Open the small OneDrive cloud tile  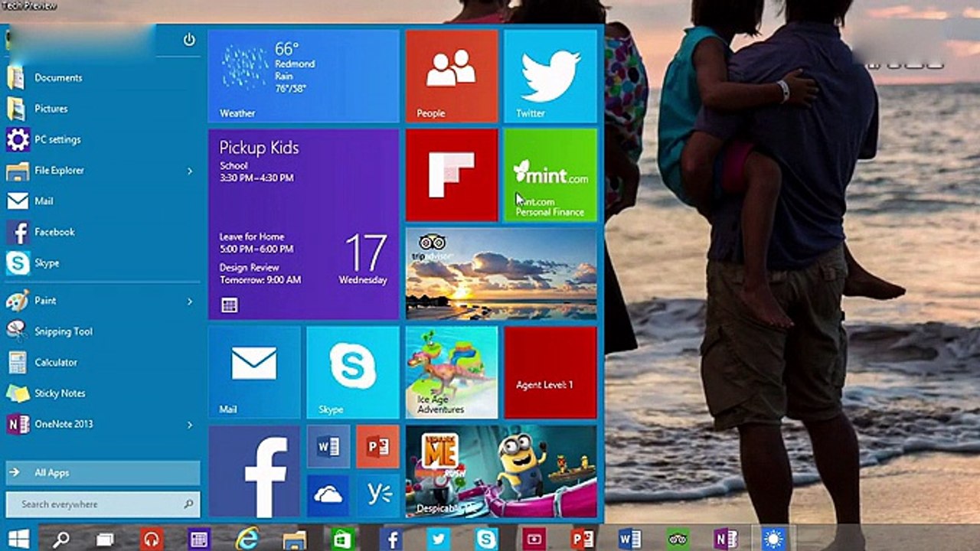[328, 496]
